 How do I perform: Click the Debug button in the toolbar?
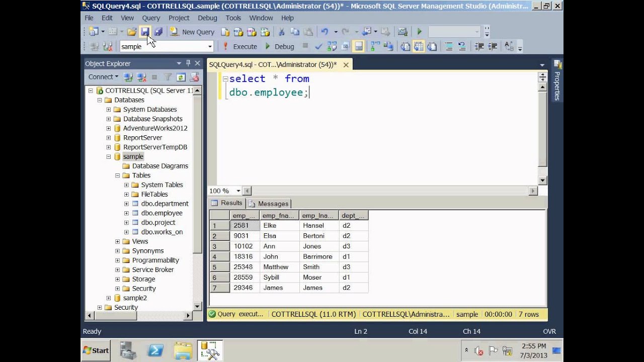[279, 46]
